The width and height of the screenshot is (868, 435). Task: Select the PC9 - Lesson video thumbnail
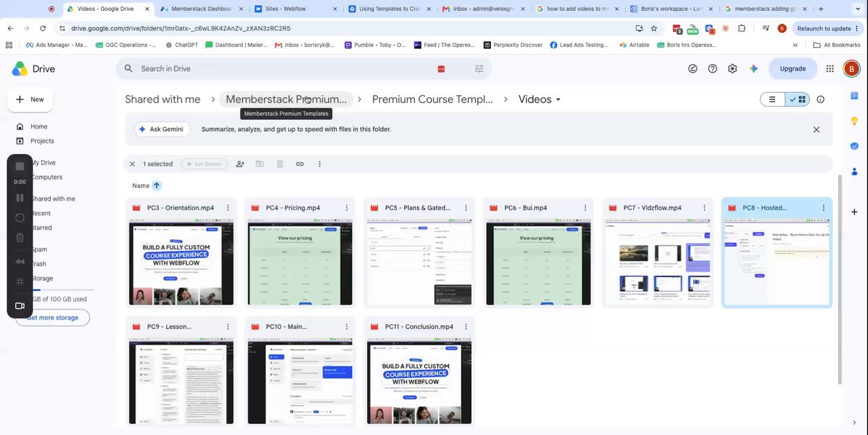(x=181, y=381)
